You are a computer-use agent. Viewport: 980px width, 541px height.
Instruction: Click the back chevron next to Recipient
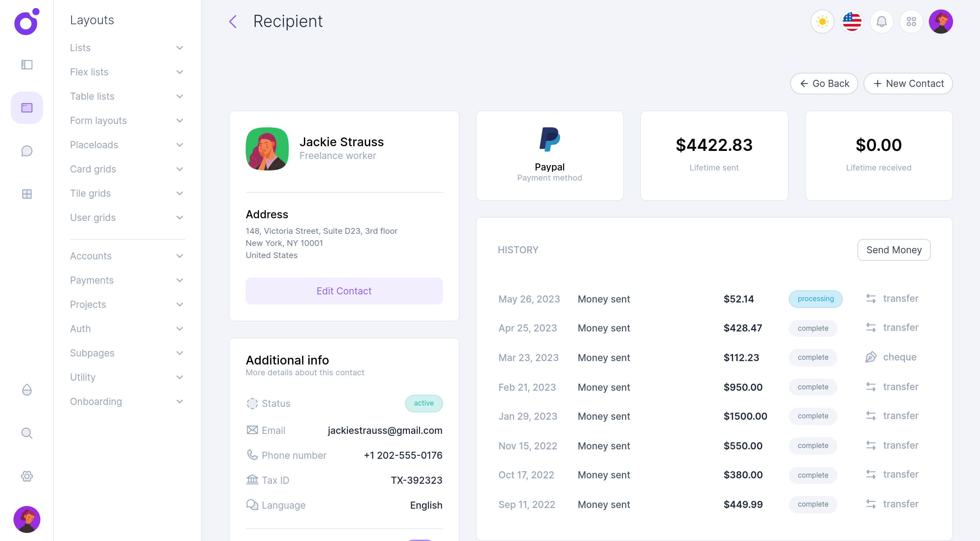(x=233, y=22)
